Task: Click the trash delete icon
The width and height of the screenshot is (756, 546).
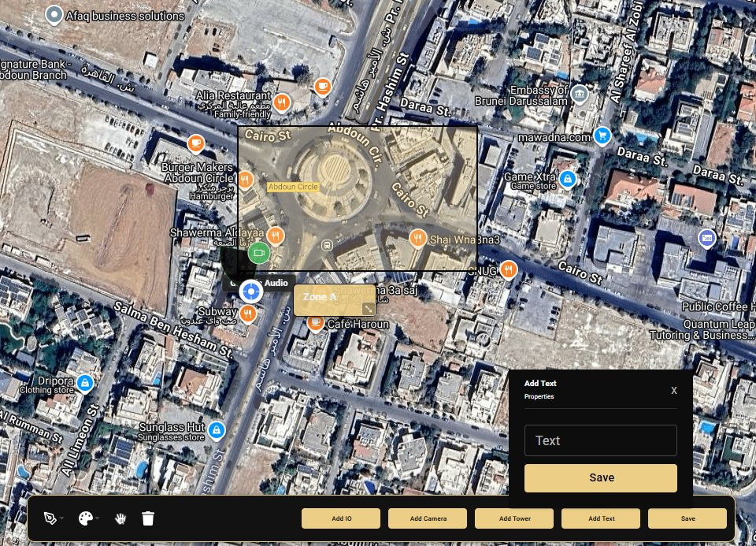Action: (x=148, y=518)
